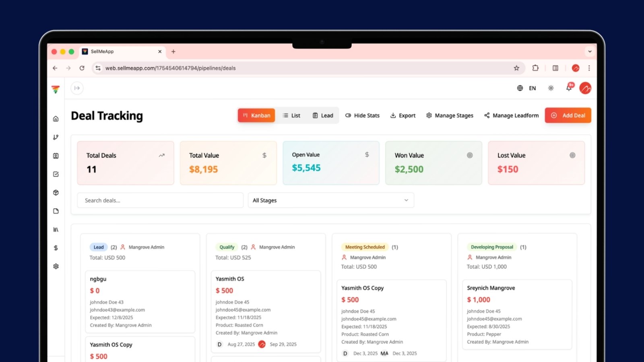644x362 pixels.
Task: Expand the sidebar with arrow toggle
Action: [77, 88]
